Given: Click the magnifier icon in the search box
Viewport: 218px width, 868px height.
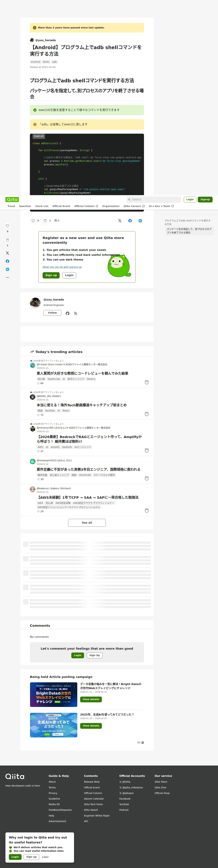Looking at the screenshot, I should pos(129,200).
